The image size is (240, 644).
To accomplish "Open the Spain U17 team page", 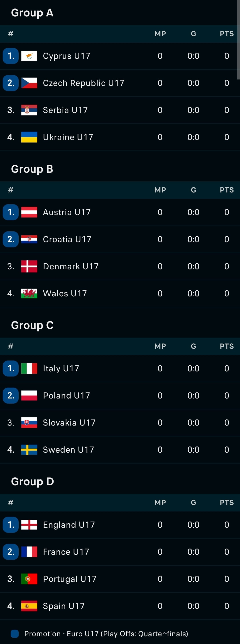I will [120, 606].
